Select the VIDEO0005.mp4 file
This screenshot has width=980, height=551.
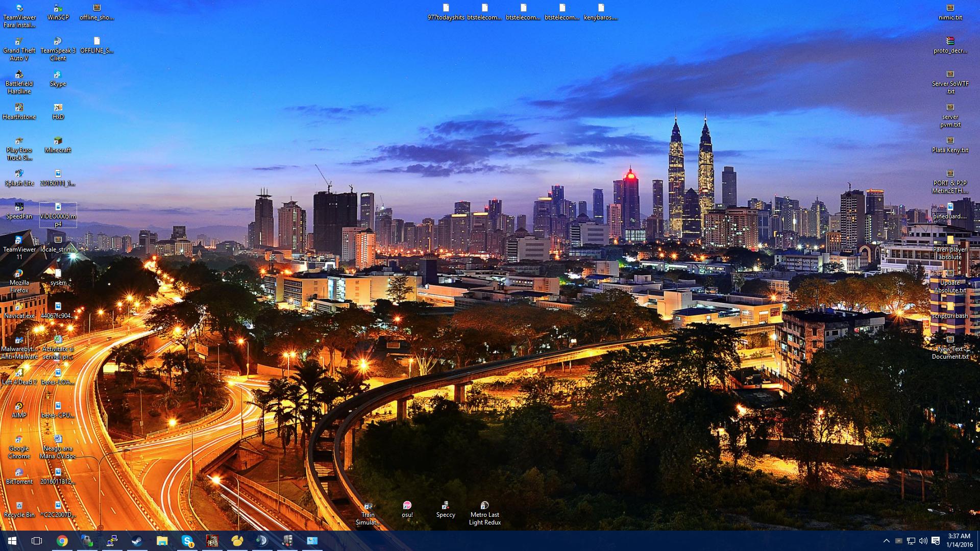pos(58,215)
